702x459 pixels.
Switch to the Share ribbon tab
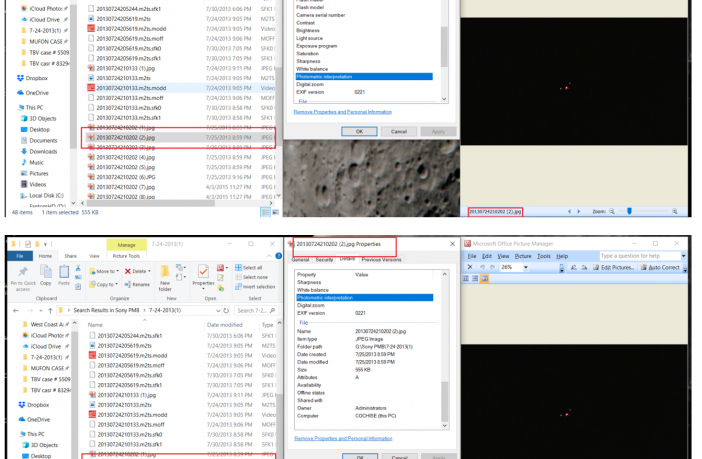click(70, 256)
